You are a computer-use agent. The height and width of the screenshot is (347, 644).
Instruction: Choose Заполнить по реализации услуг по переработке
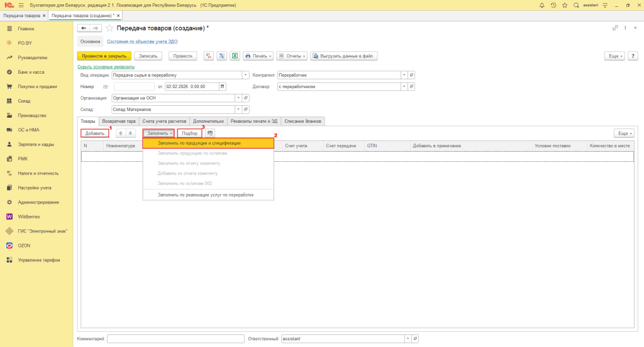(x=205, y=195)
